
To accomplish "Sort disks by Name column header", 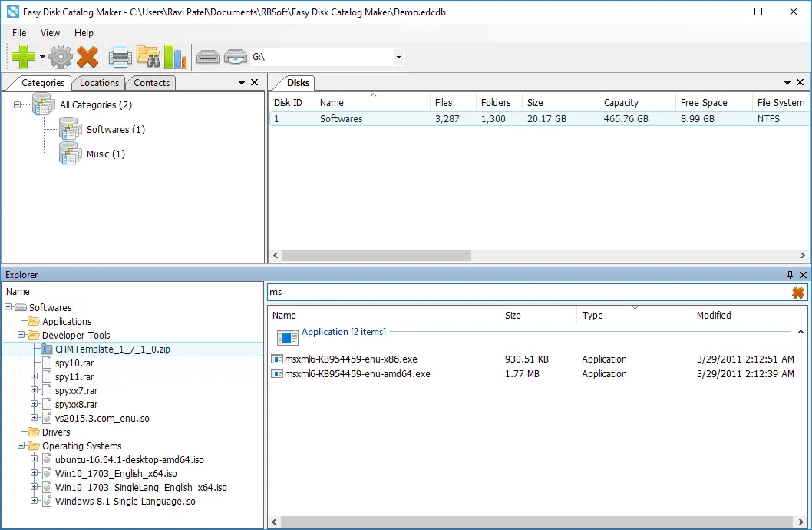I will pos(372,103).
